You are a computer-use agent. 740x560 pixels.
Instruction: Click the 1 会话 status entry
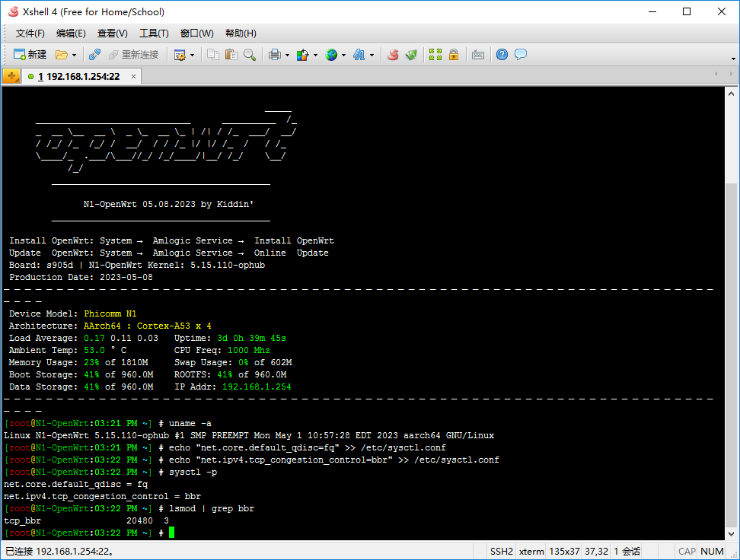[x=627, y=551]
